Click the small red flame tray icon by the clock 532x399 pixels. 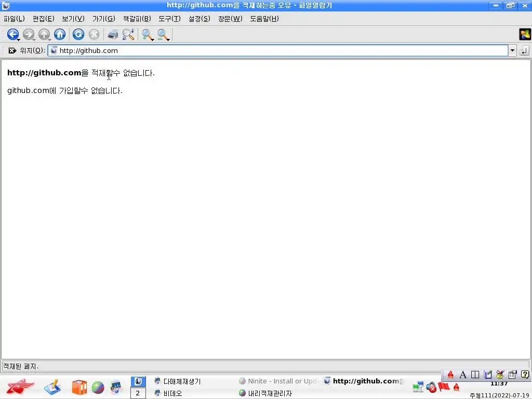click(x=456, y=387)
